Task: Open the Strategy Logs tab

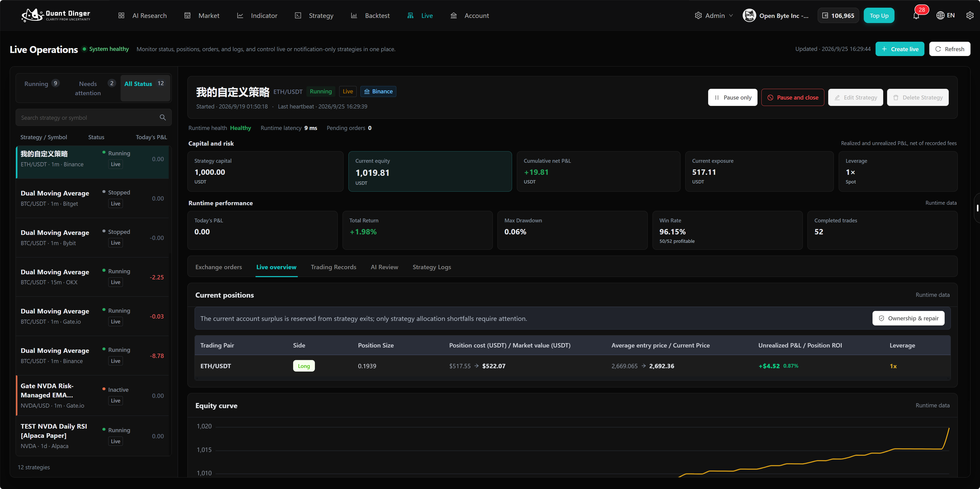Action: (x=431, y=267)
